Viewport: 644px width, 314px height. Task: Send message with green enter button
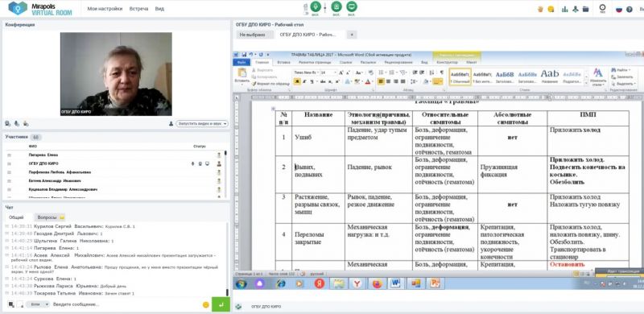221,304
